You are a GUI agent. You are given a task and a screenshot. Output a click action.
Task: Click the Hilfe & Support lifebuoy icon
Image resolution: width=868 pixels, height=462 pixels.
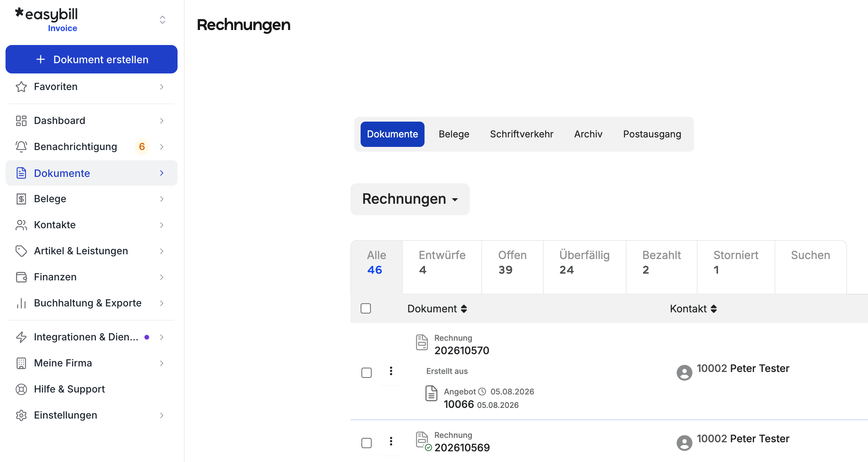21,389
